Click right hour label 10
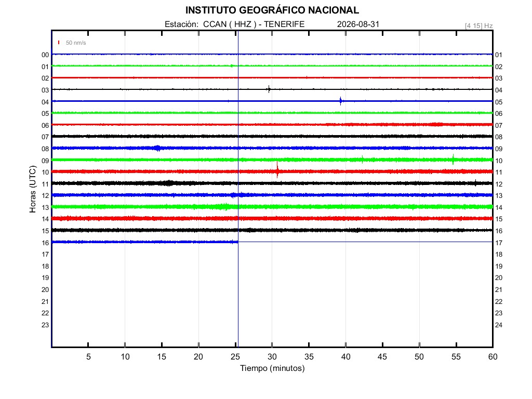This screenshot has height=399, width=532. pyautogui.click(x=499, y=161)
